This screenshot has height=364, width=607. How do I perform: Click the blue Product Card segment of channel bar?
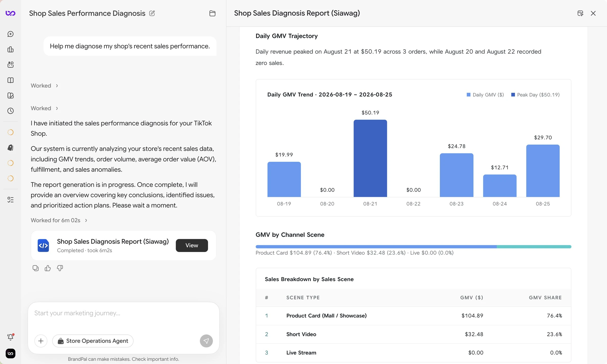point(376,247)
